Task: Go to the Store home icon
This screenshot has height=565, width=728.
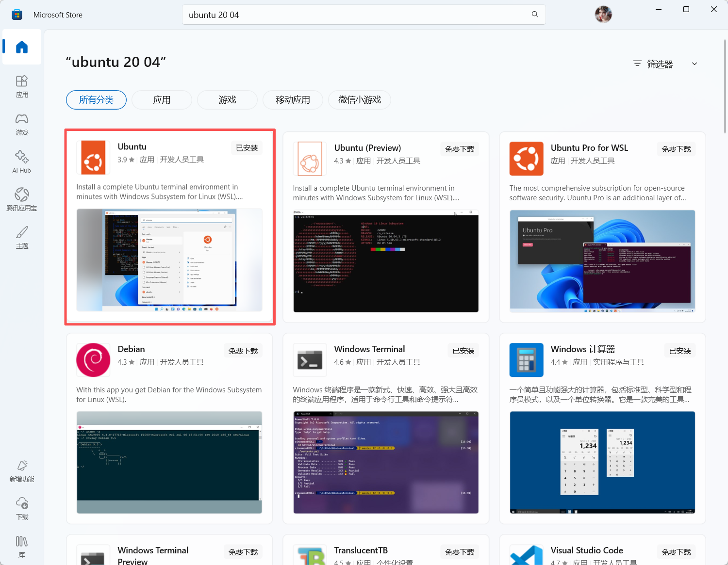Action: coord(22,47)
